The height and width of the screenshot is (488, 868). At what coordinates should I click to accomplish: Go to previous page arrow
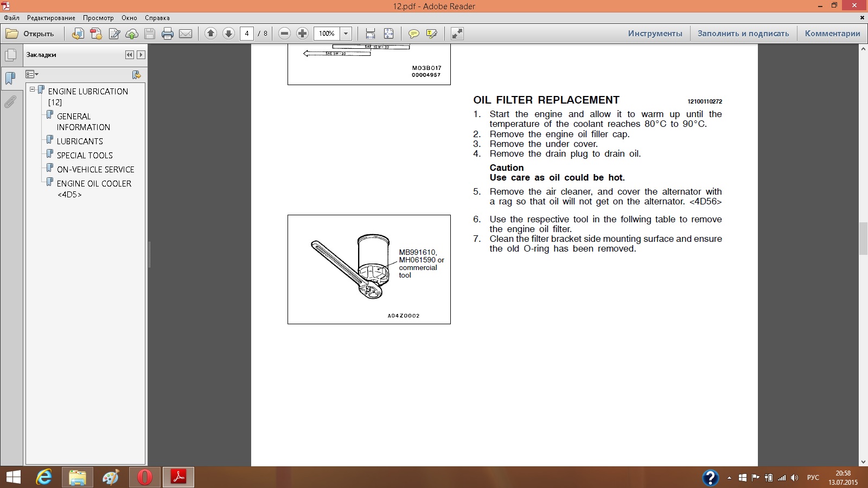[x=210, y=34]
